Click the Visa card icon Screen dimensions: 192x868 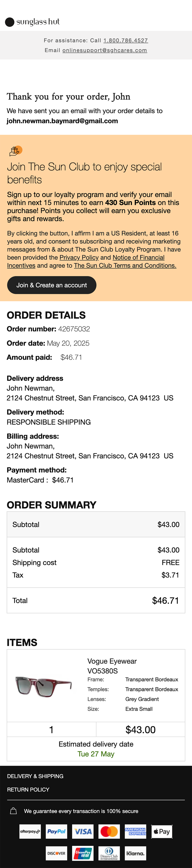[x=83, y=832]
